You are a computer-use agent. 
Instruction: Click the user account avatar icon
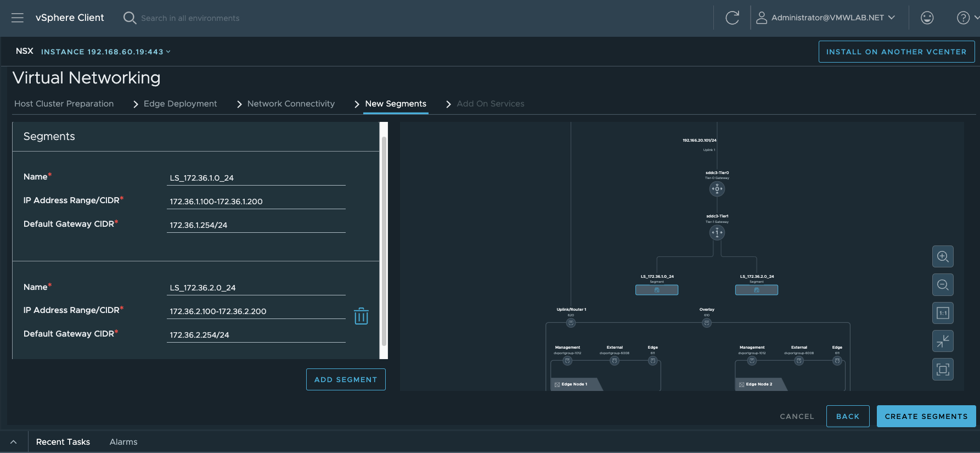(x=762, y=18)
